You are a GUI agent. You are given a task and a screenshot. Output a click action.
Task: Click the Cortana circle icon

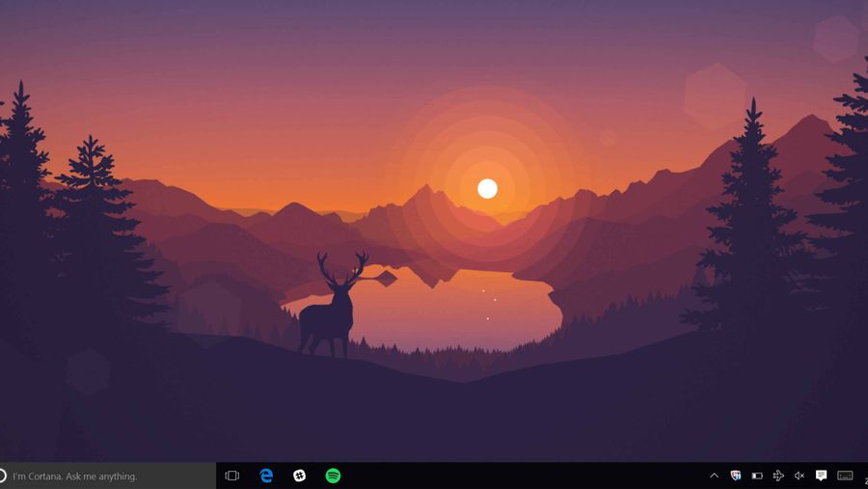coord(2,475)
